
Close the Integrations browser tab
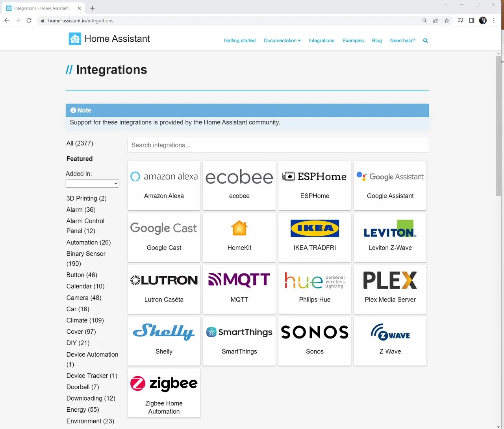(x=79, y=8)
